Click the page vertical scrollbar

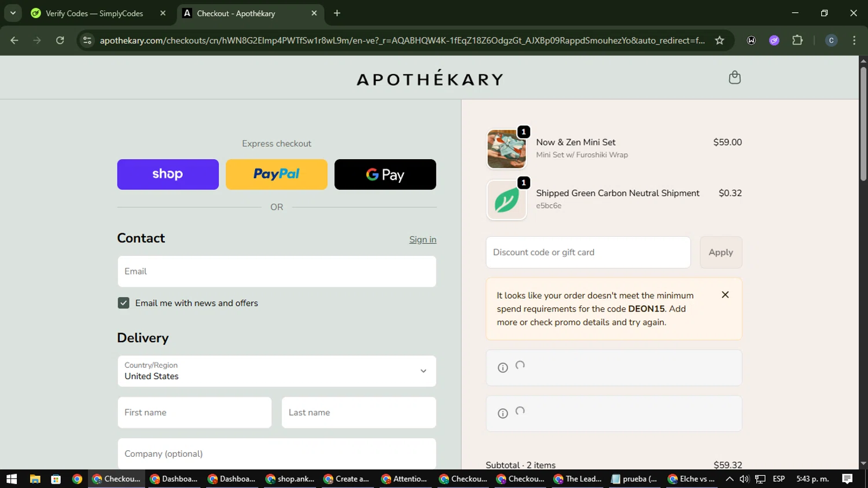[863, 124]
